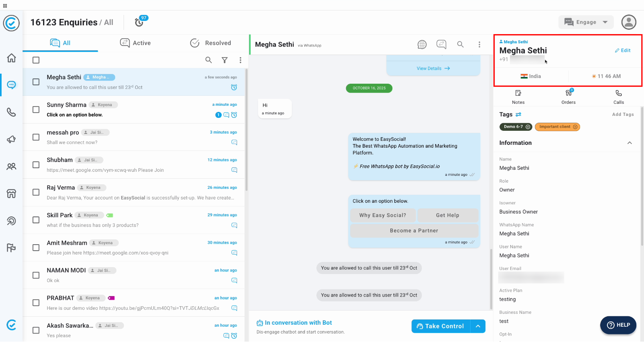The image size is (644, 342).
Task: Open the phone calls sidebar icon
Action: click(x=11, y=112)
